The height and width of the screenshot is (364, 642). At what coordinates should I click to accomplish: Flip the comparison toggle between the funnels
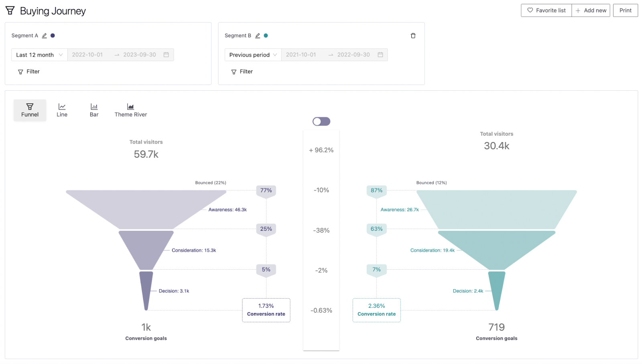[321, 121]
